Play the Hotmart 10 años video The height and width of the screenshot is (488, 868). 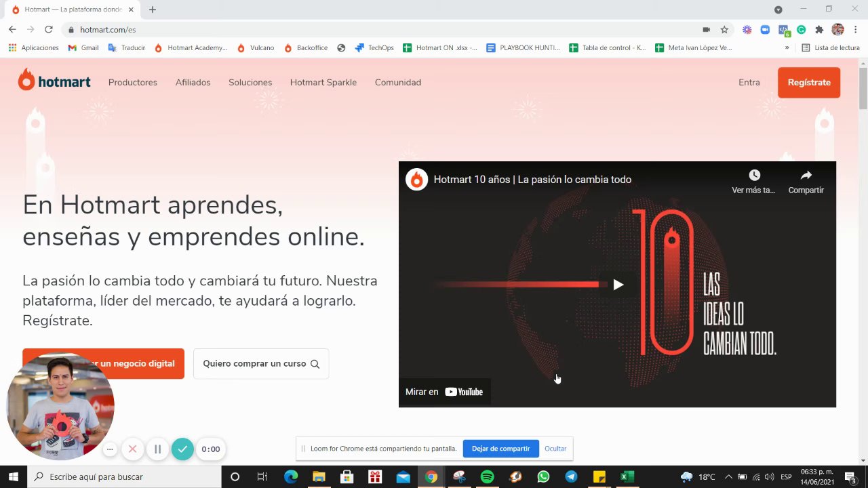[618, 285]
